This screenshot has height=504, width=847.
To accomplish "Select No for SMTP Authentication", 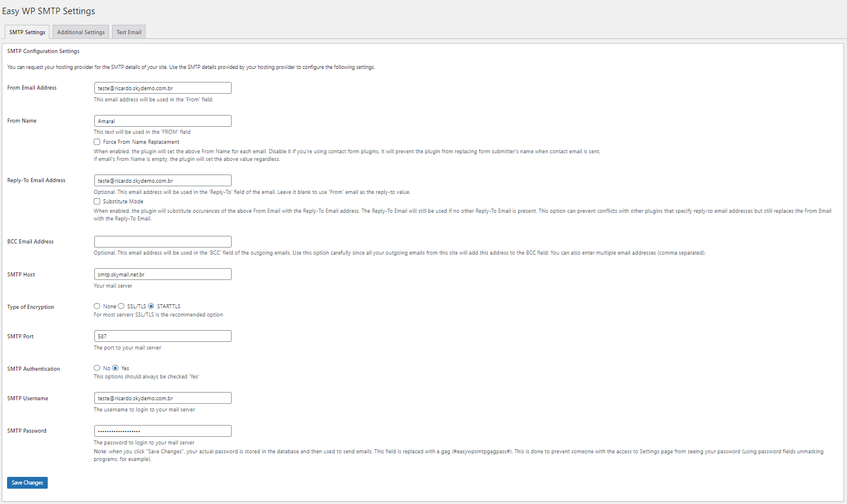I will (97, 368).
